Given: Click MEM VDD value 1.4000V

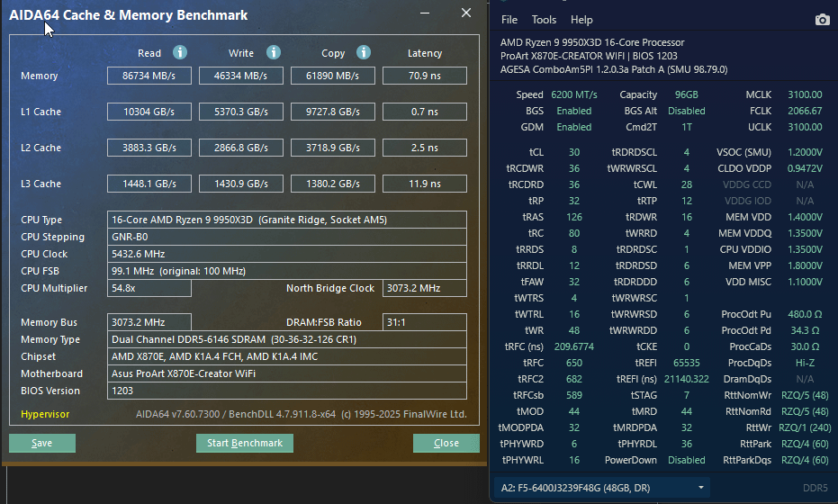Looking at the screenshot, I should 805,217.
